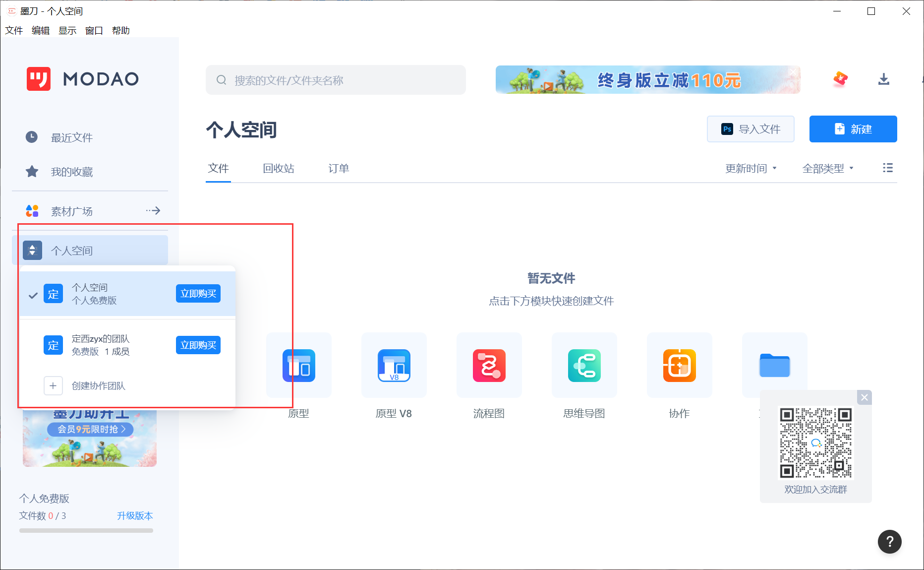
Task: Select 个人空间 个人免费版 workspace entry
Action: tap(127, 294)
